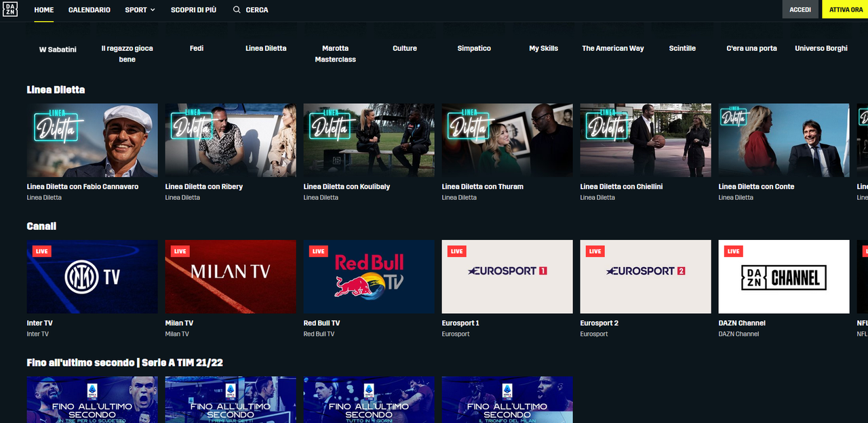The image size is (868, 423).
Task: Select Linea Diletta in category row
Action: coord(266,48)
